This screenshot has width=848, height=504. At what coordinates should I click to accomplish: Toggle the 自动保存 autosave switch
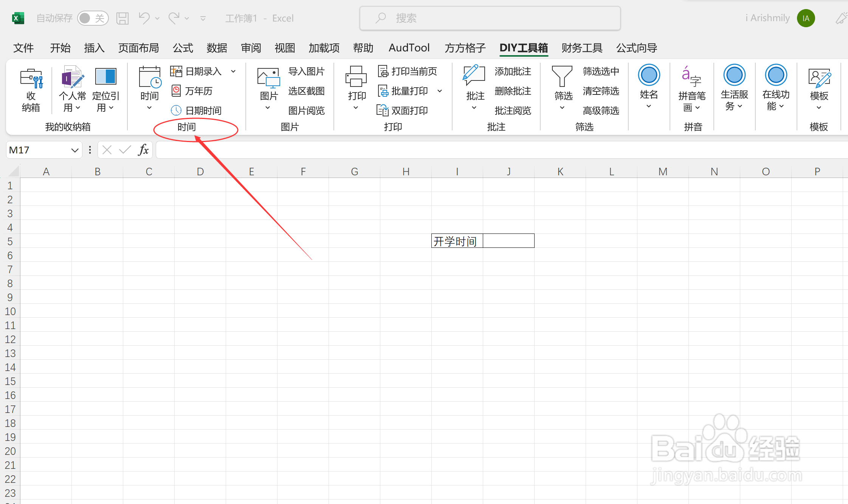[93, 18]
